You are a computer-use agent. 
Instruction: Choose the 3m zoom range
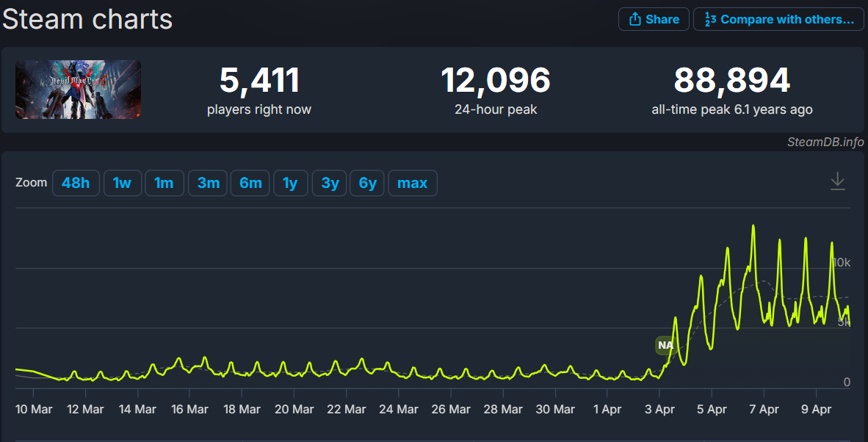208,183
